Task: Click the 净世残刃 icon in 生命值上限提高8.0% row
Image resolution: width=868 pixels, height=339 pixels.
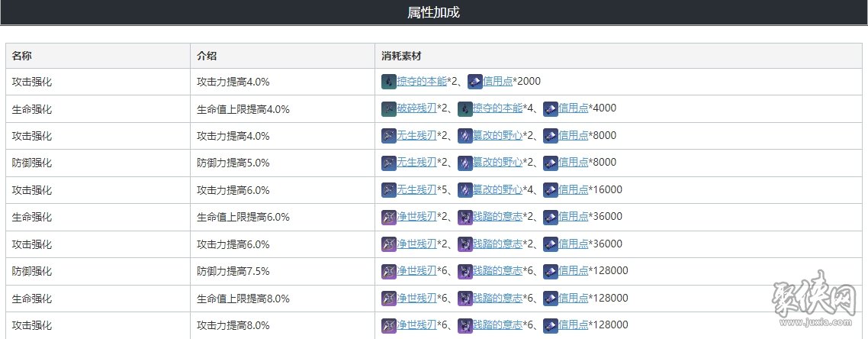Action: click(388, 299)
